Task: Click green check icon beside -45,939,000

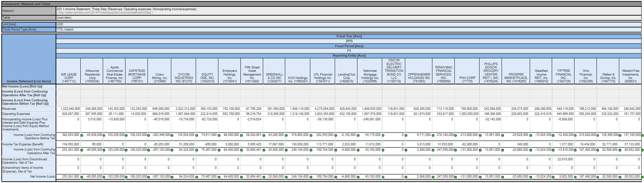Action: point(104,135)
